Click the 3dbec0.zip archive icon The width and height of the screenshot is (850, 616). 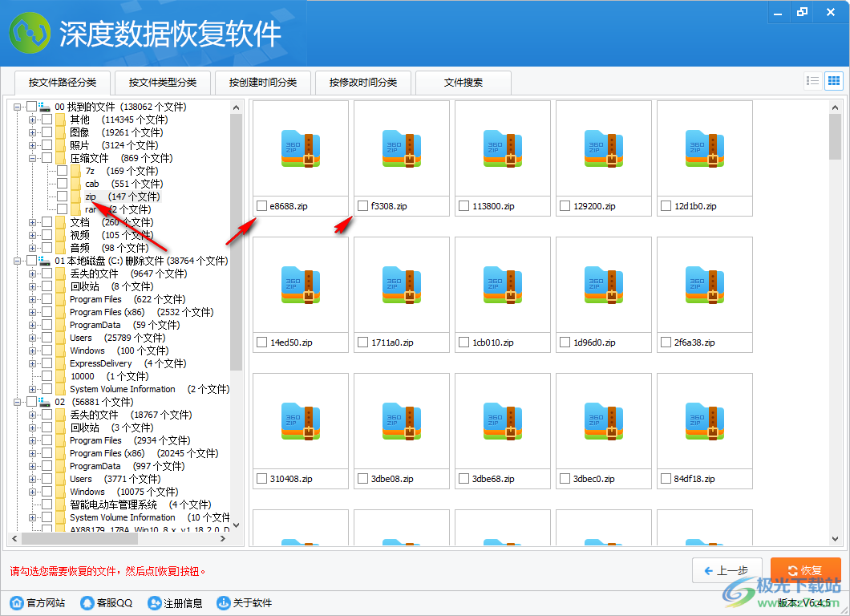(x=604, y=421)
